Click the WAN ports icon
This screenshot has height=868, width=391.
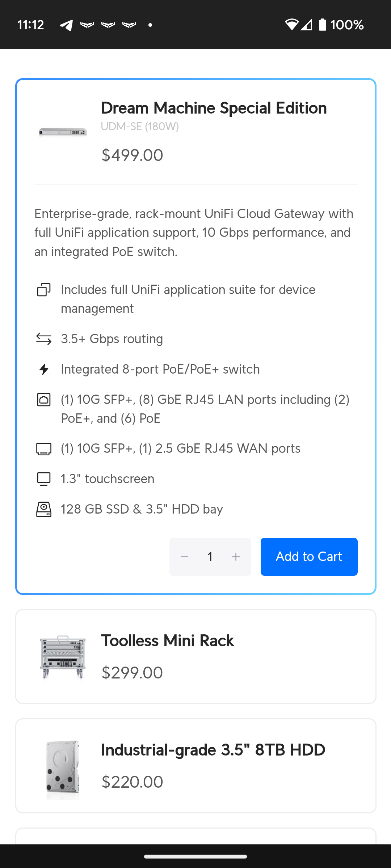pos(44,449)
